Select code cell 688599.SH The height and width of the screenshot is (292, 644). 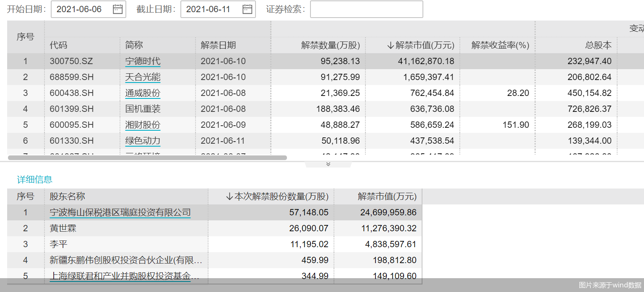point(71,77)
